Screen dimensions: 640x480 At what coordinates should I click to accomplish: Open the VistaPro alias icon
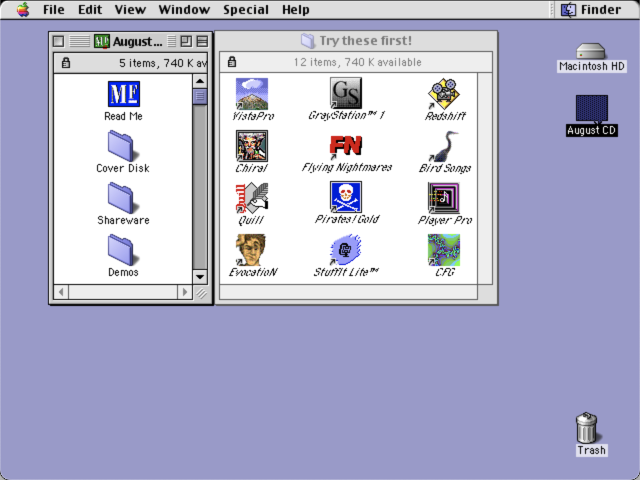[252, 93]
